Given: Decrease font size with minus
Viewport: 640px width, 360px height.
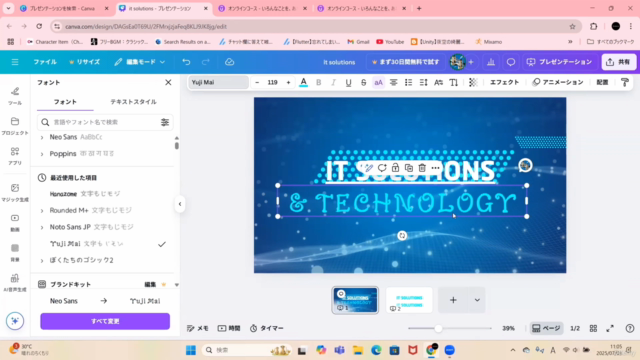Looking at the screenshot, I should [257, 82].
